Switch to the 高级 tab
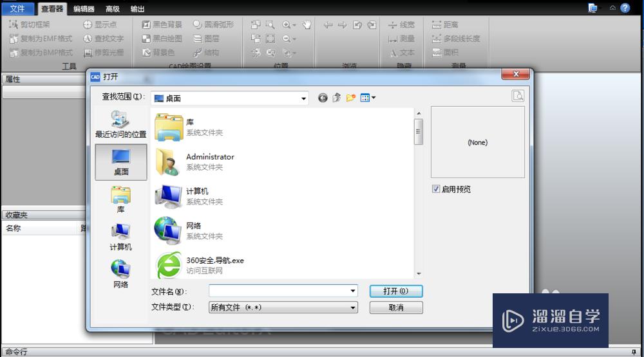644x357 pixels. (x=112, y=8)
